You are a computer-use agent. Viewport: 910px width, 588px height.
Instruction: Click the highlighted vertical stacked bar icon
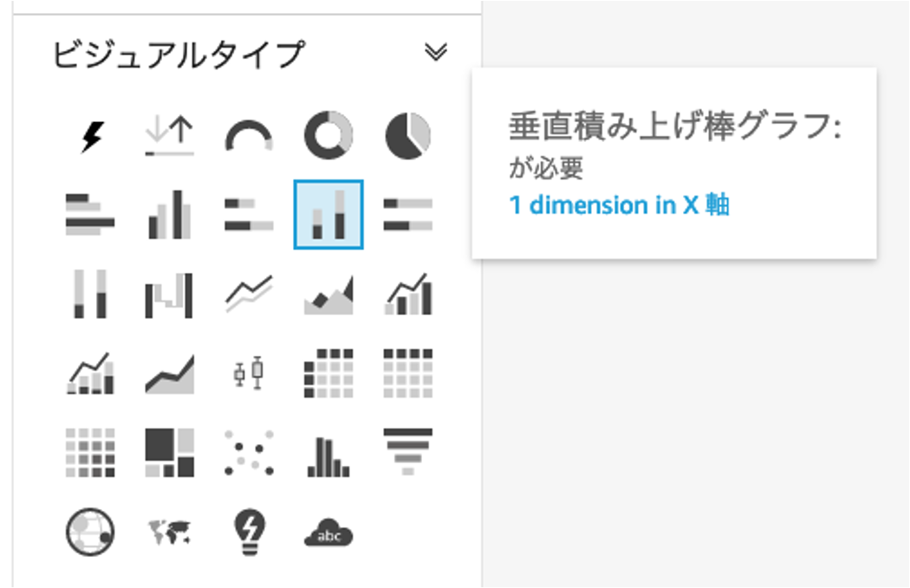328,215
